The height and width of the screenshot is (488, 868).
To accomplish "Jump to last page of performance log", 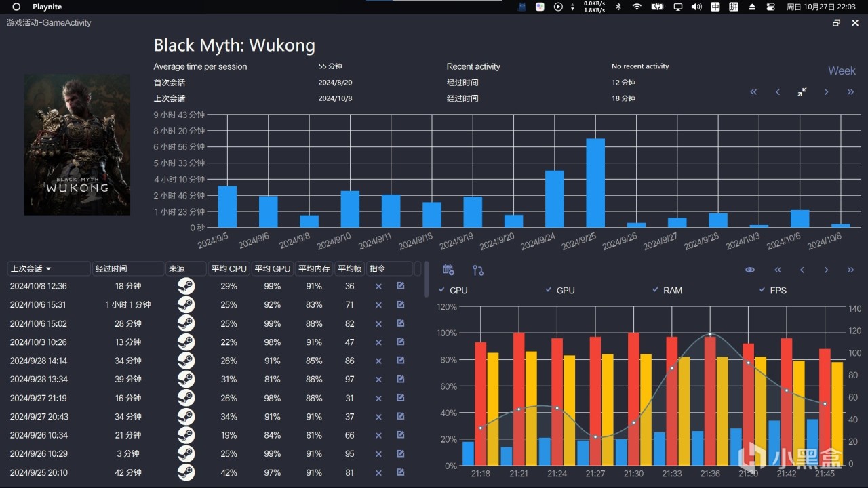I will [x=850, y=270].
